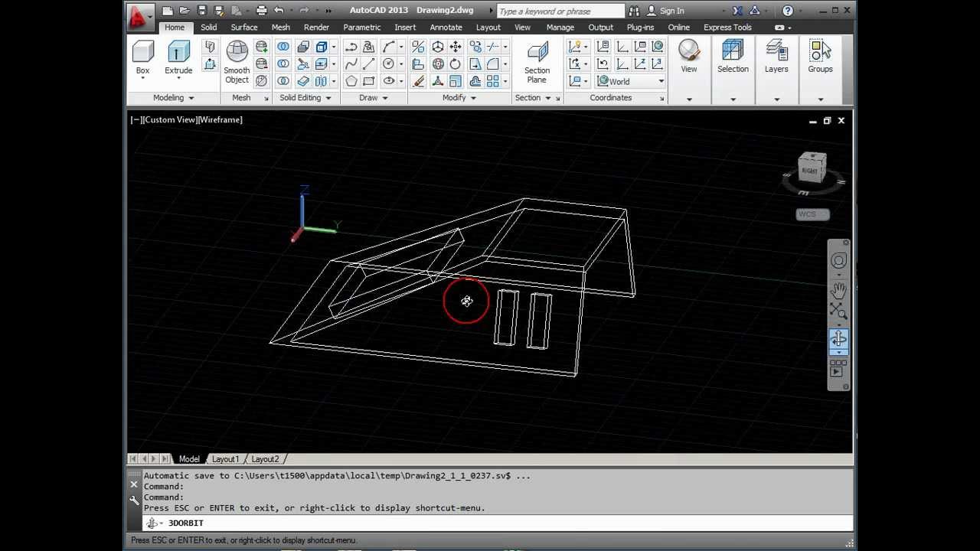
Task: Click the Steering Wheel icon on navigation bar
Action: pyautogui.click(x=838, y=262)
